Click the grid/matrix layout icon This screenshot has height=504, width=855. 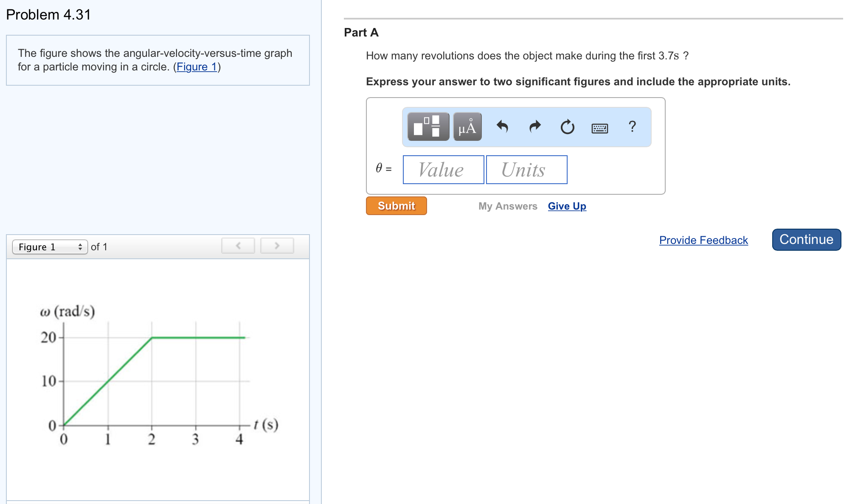[x=428, y=126]
